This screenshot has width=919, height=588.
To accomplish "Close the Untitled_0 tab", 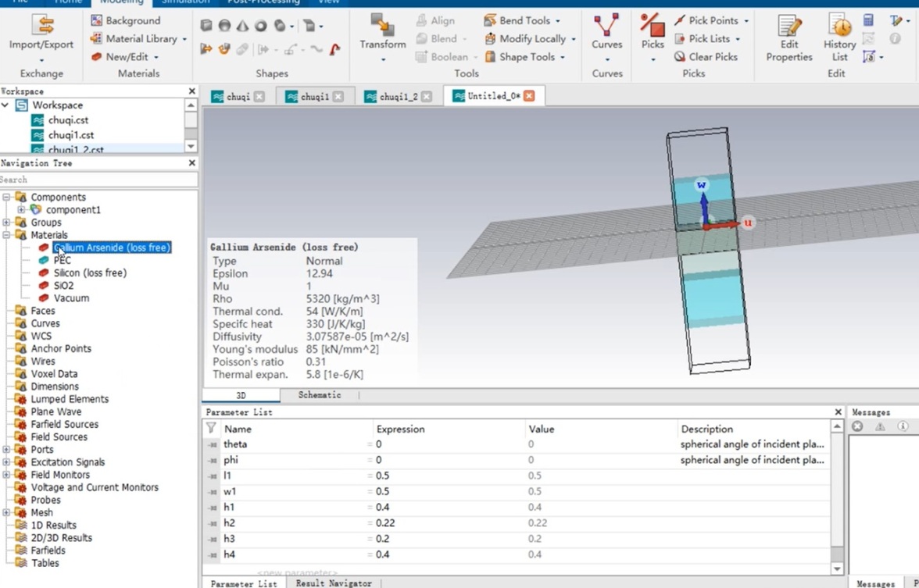I will pos(529,96).
